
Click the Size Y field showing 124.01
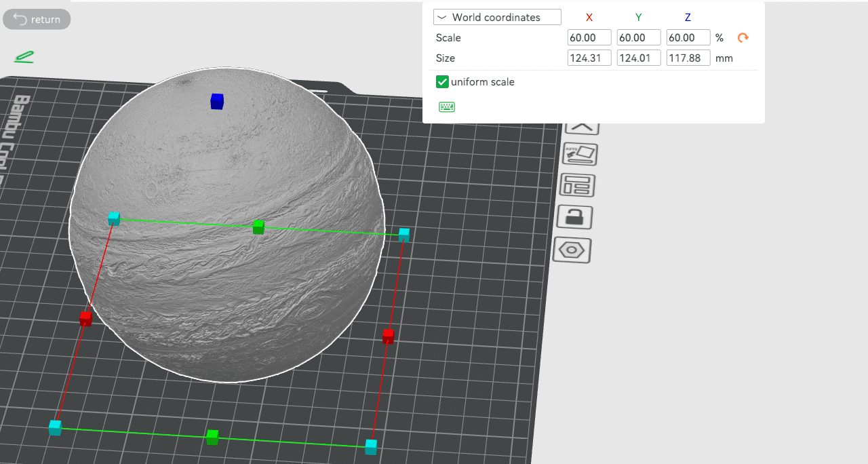[639, 58]
